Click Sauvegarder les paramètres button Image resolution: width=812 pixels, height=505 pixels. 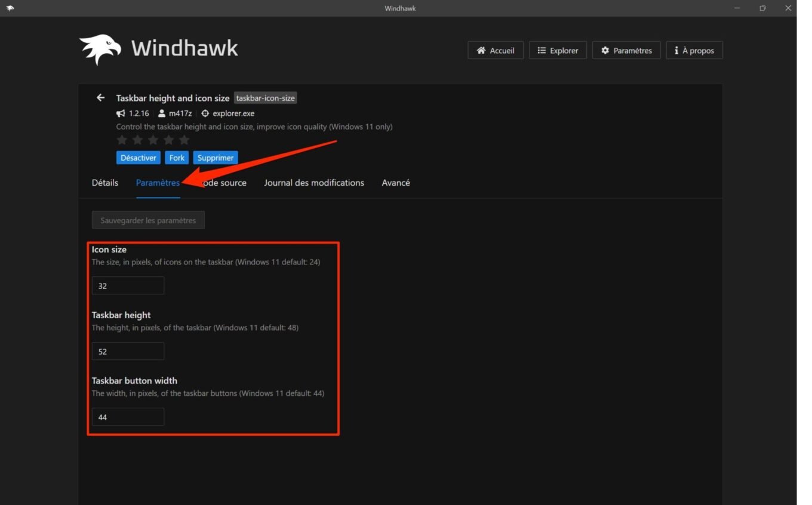point(148,220)
